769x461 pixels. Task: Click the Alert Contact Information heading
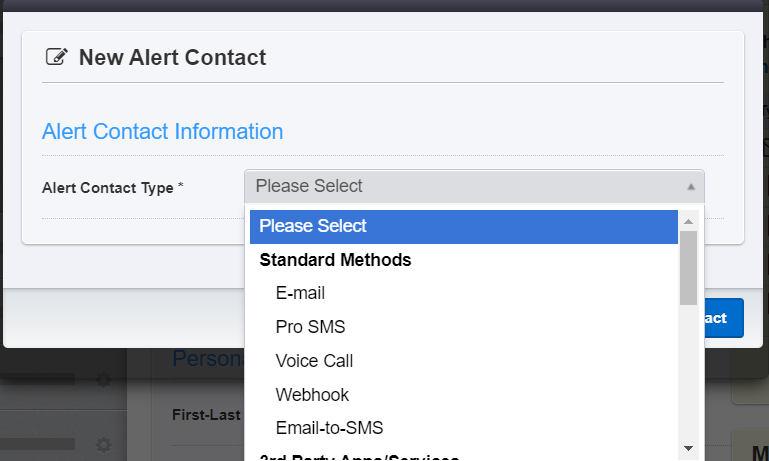162,131
